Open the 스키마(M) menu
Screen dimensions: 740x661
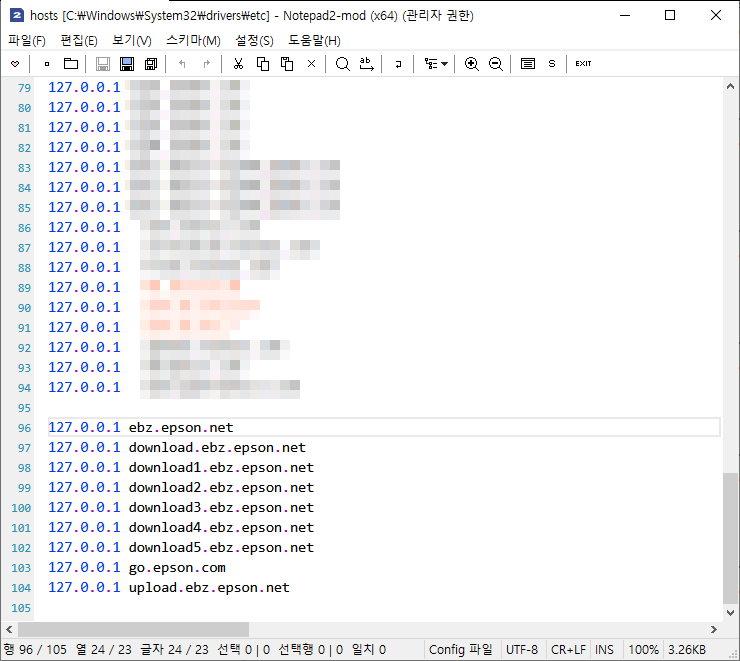[193, 41]
